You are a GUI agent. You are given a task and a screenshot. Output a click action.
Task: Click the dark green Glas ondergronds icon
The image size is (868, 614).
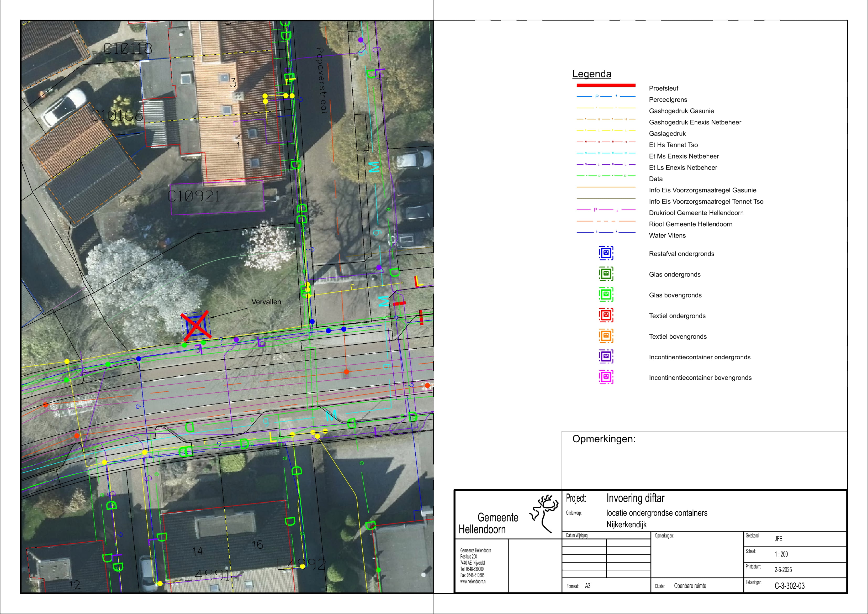[x=606, y=274]
